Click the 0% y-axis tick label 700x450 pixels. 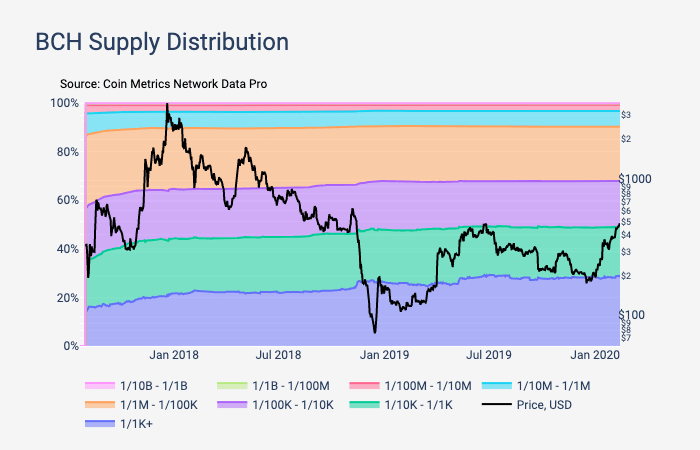click(x=72, y=346)
